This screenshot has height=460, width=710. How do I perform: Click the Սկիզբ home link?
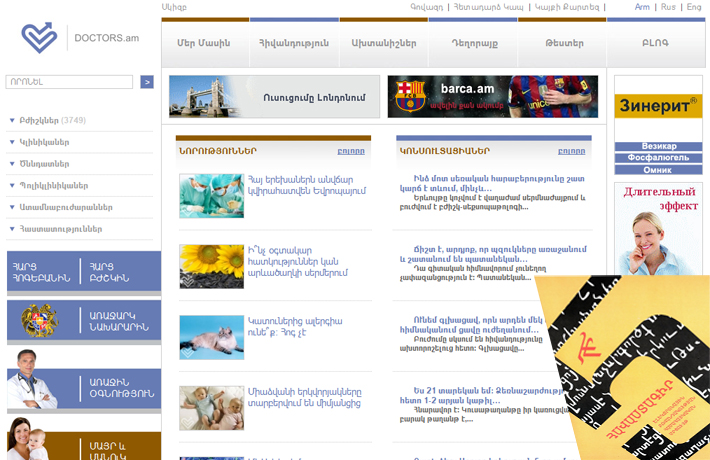point(174,7)
